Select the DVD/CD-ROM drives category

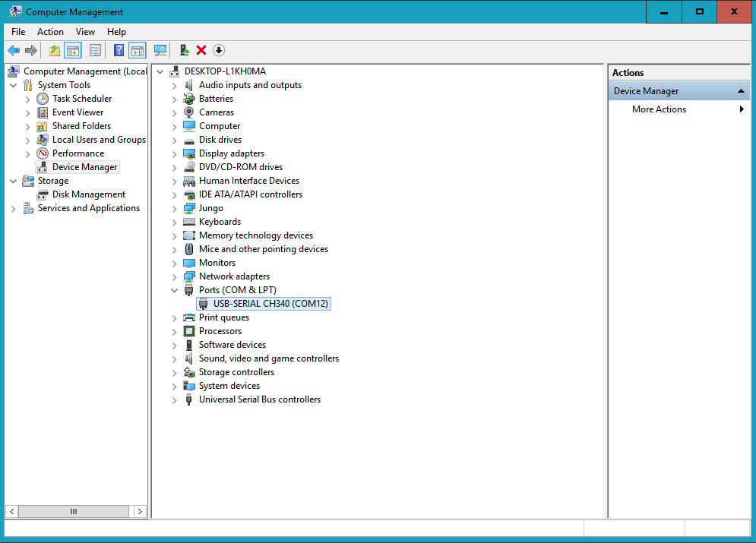(x=241, y=167)
